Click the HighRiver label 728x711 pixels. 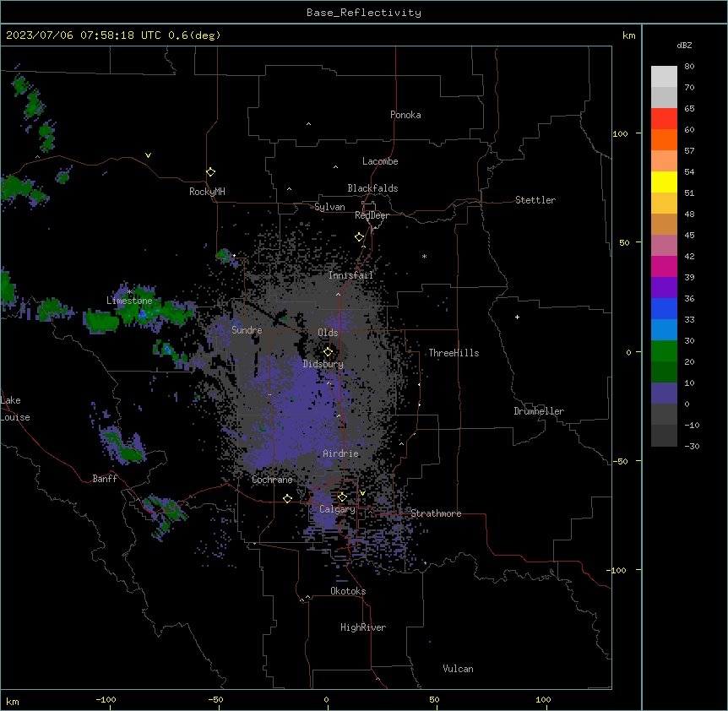[363, 627]
